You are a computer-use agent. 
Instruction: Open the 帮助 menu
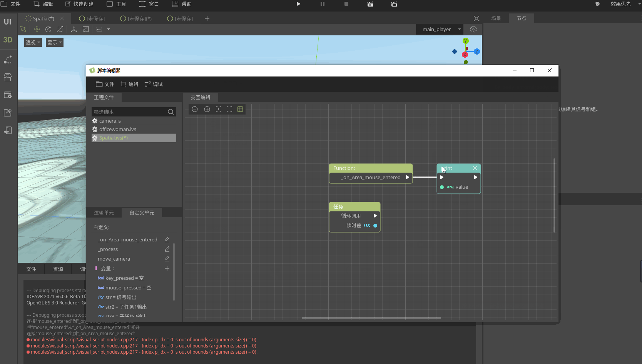tap(182, 4)
